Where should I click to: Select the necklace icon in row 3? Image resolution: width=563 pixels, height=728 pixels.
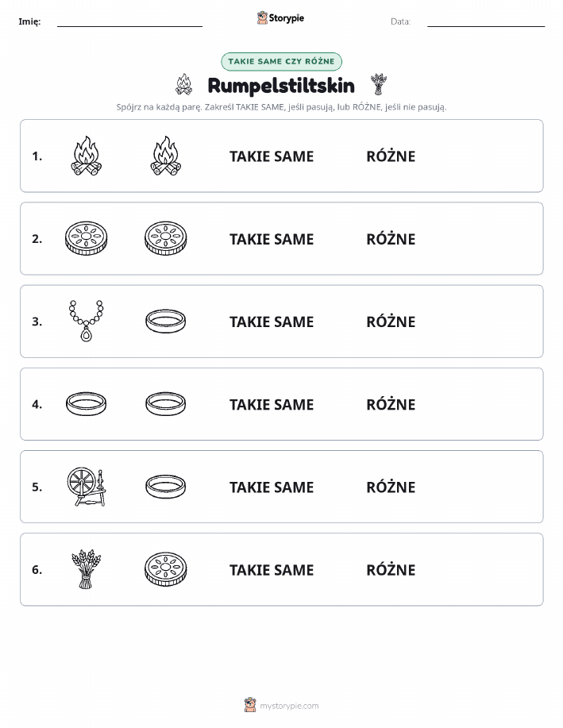(x=87, y=321)
